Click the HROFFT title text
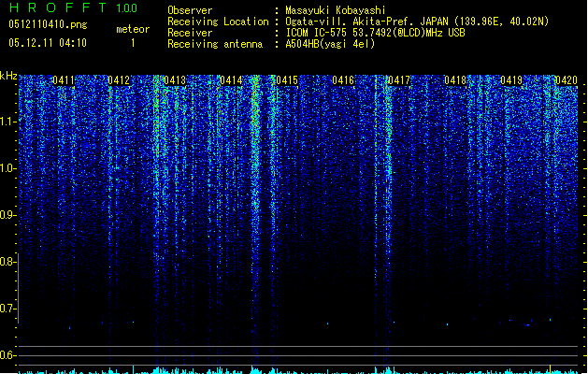The height and width of the screenshot is (374, 588). [58, 7]
